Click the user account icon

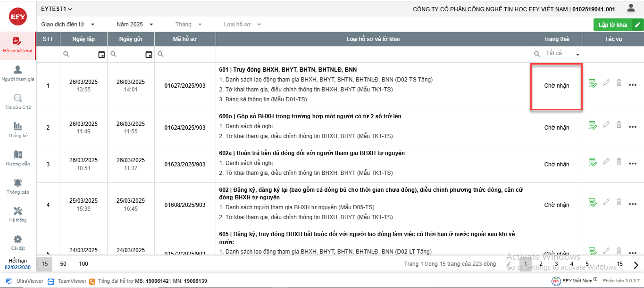point(631,8)
